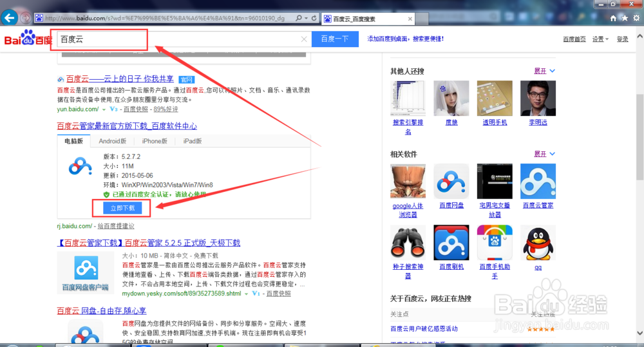The height and width of the screenshot is (347, 644).
Task: Switch to the iPhone版 tab
Action: click(155, 141)
